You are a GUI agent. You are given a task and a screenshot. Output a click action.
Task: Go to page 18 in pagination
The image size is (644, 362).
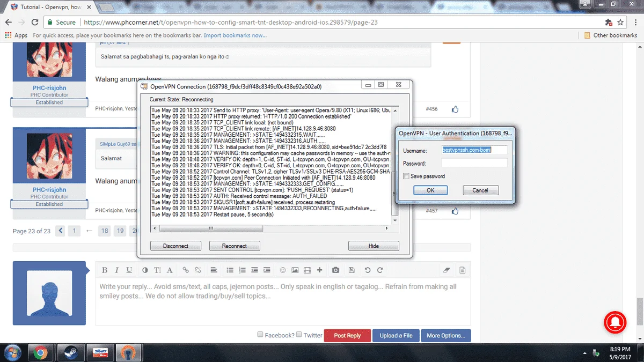(105, 231)
